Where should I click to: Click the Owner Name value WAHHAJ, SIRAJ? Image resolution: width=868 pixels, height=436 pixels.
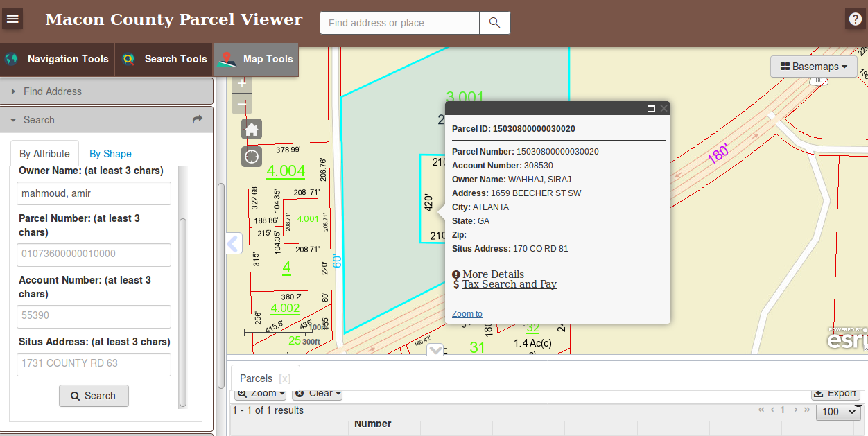click(539, 180)
